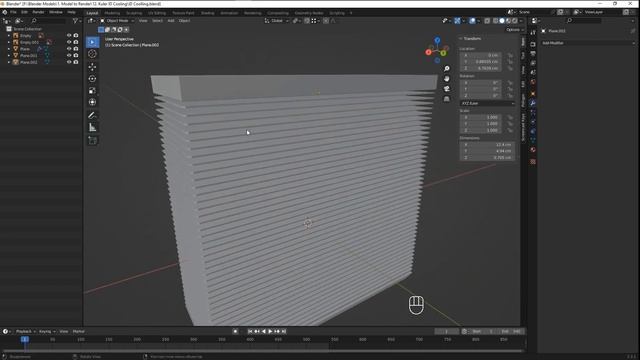Click the red X axis on navigation gizmo
Image resolution: width=640 pixels, height=360 pixels.
[428, 52]
